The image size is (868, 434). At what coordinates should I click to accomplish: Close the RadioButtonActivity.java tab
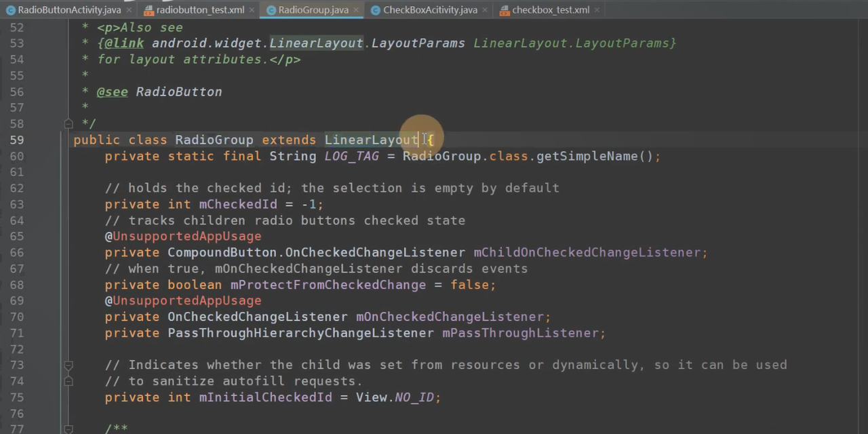tap(130, 9)
